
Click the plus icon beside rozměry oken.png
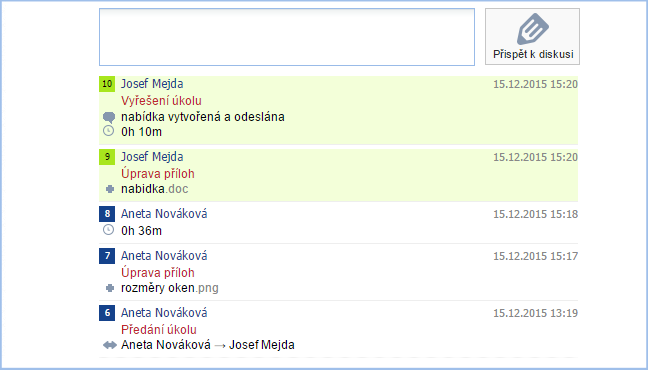110,288
